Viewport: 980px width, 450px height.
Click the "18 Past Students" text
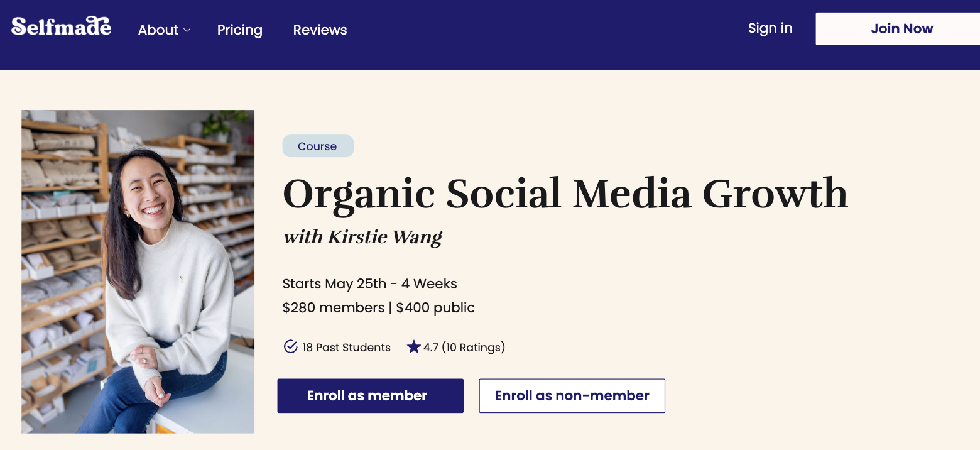coord(346,348)
